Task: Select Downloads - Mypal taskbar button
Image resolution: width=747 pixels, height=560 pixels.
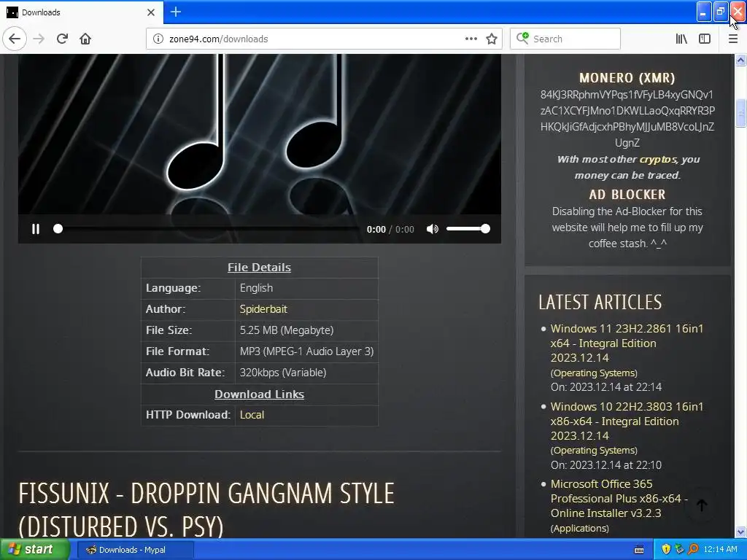Action: tap(135, 550)
